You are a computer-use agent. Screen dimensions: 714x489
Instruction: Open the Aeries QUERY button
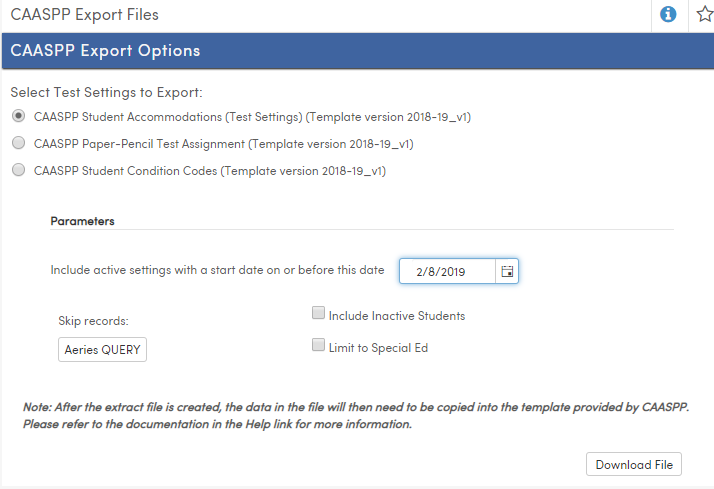point(102,350)
